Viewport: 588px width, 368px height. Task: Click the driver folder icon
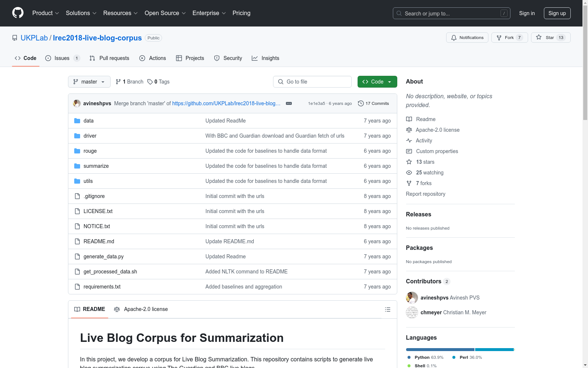[x=77, y=136]
